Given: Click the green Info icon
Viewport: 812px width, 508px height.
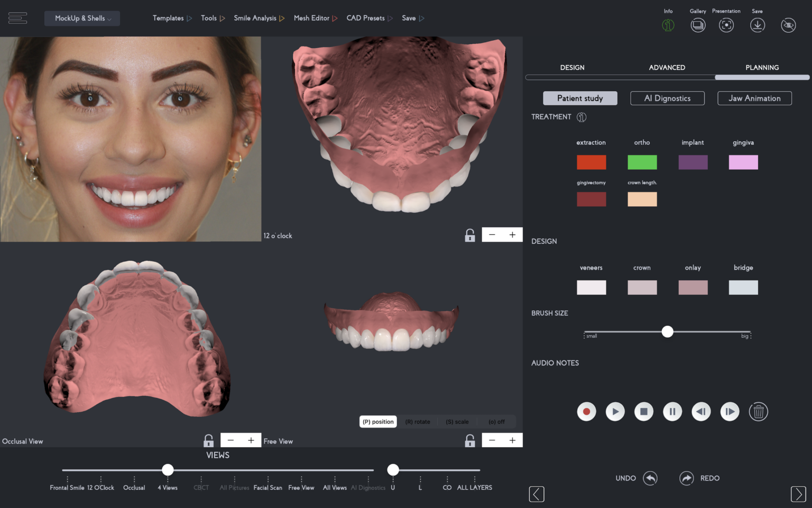Looking at the screenshot, I should (668, 25).
